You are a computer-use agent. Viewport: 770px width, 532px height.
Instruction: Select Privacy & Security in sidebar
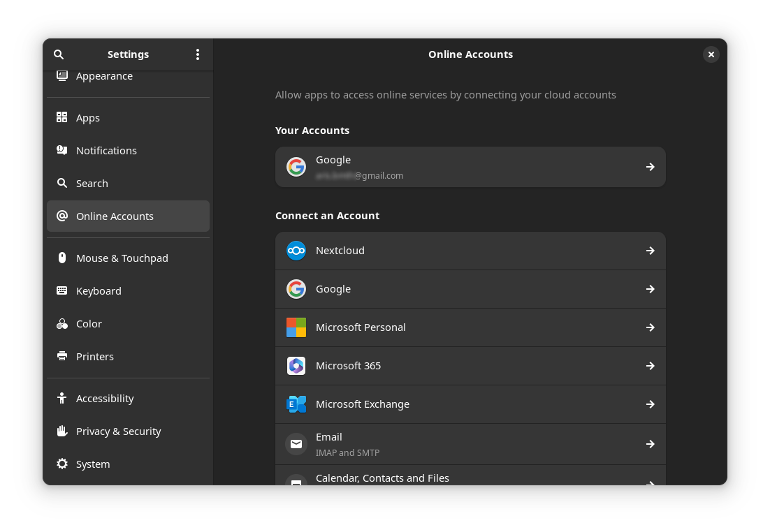[x=128, y=431]
